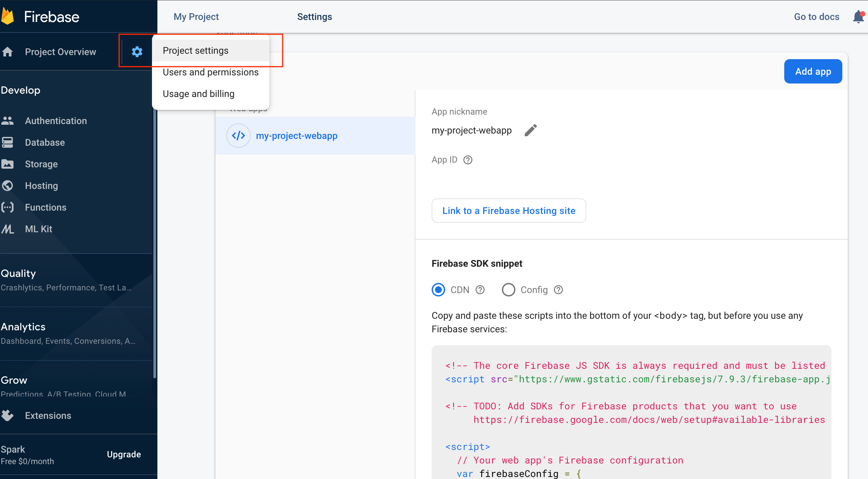This screenshot has width=868, height=479.
Task: Click the web app code icon
Action: (x=238, y=136)
